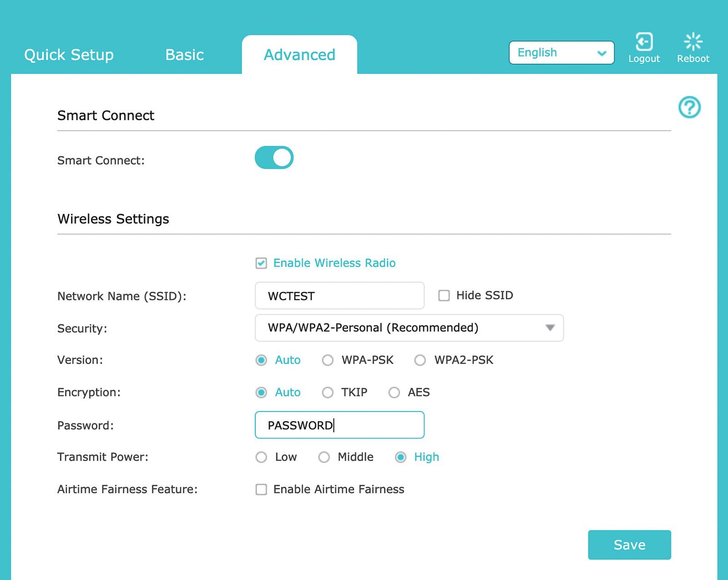This screenshot has width=728, height=580.
Task: Click the Save button
Action: (629, 544)
